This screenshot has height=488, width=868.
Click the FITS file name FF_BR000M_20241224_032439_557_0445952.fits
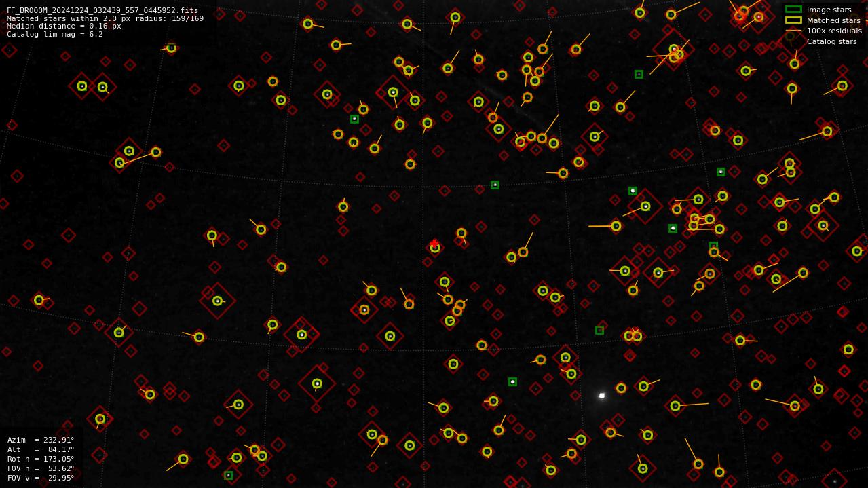102,10
